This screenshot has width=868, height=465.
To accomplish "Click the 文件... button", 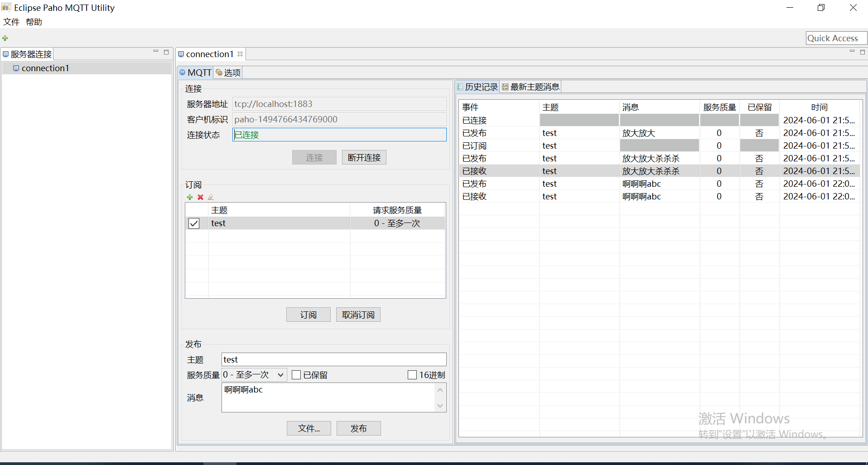I will tap(309, 428).
